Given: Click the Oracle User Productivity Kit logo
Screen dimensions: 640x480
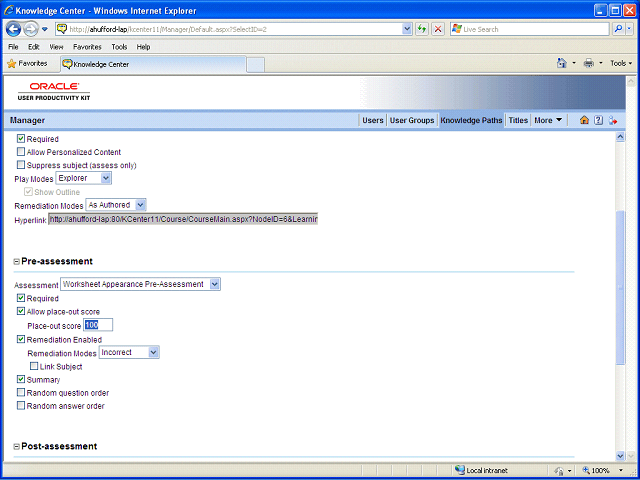Looking at the screenshot, I should (54, 91).
